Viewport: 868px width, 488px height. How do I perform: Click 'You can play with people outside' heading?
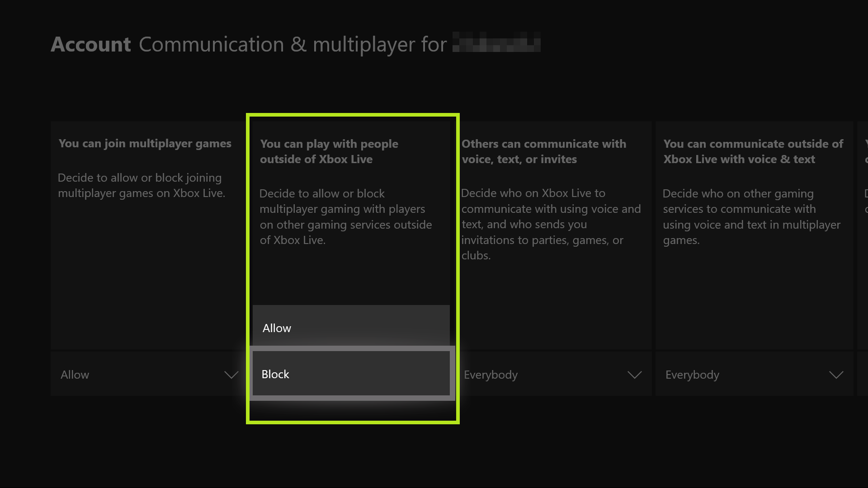329,151
